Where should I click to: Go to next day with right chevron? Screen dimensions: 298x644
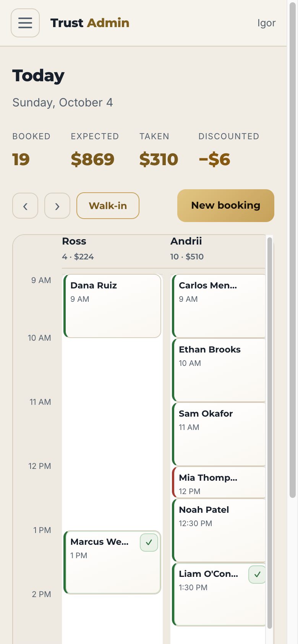[57, 206]
